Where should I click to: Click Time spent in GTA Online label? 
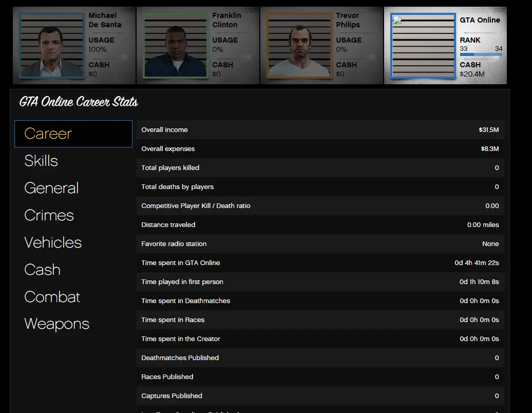181,262
